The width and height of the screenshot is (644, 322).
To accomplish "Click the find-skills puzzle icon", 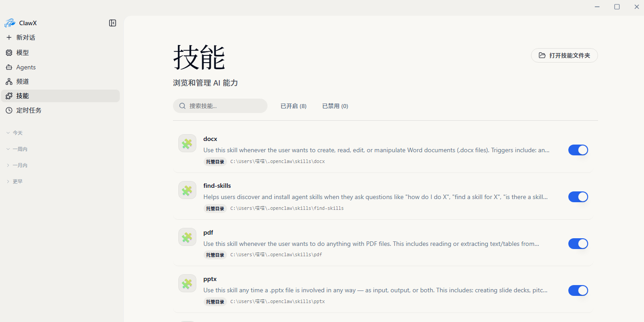I will coord(187,190).
